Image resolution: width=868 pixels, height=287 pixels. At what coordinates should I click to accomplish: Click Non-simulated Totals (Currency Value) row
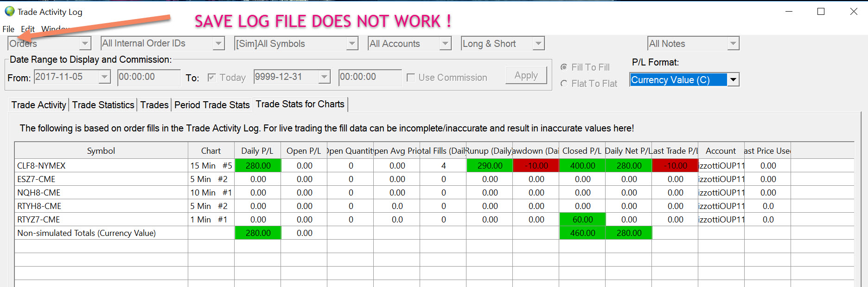pos(434,233)
